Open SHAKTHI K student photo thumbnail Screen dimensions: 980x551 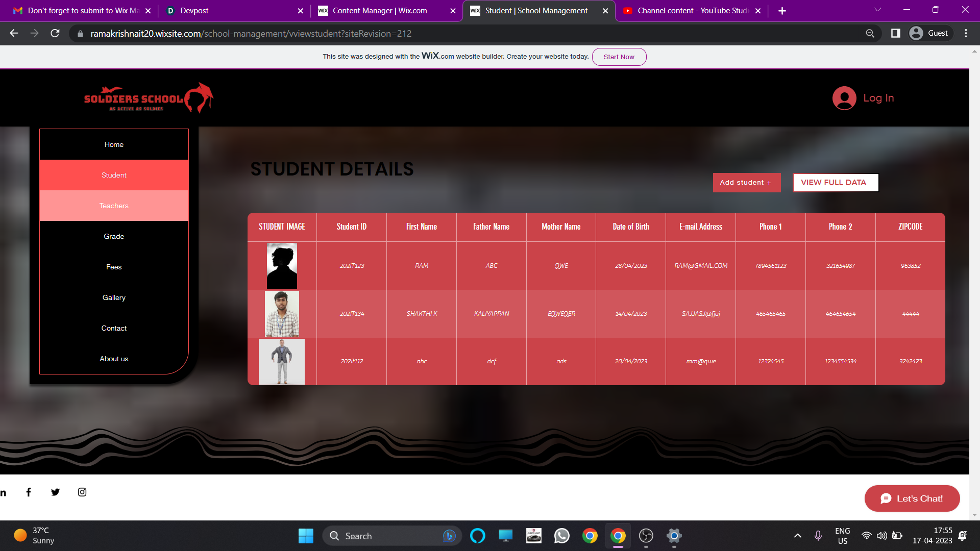[282, 313]
